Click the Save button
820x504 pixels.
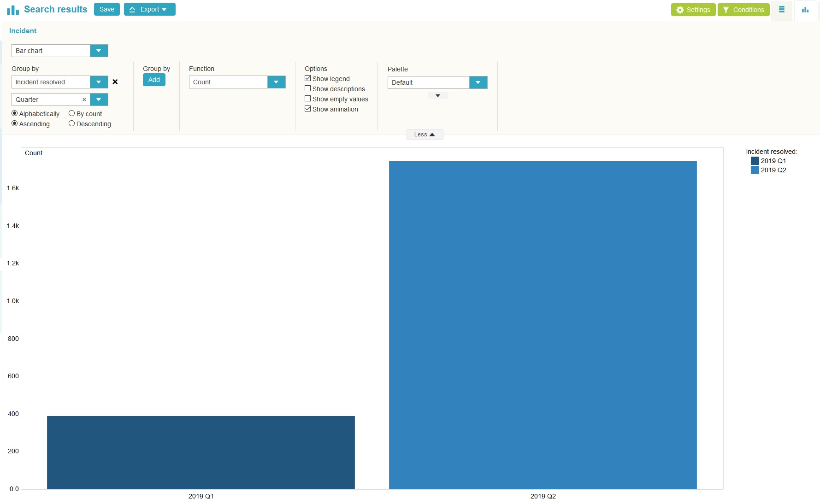106,9
